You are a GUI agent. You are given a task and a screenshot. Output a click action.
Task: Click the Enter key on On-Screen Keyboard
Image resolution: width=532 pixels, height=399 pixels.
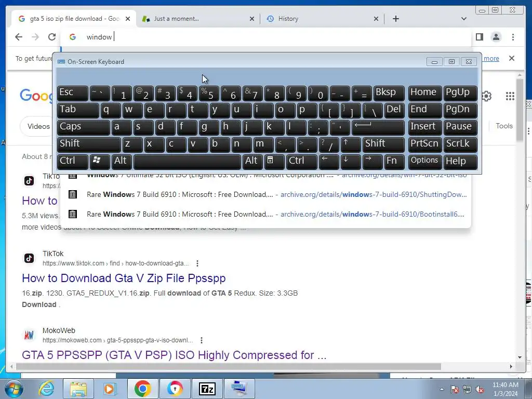tap(378, 128)
